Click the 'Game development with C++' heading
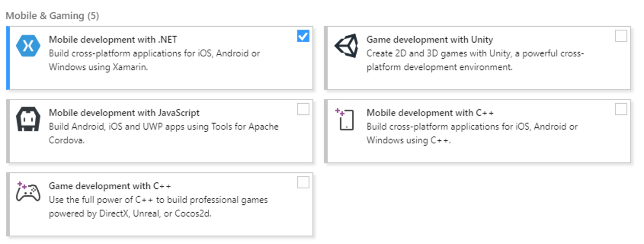This screenshot has width=644, height=244. (110, 186)
